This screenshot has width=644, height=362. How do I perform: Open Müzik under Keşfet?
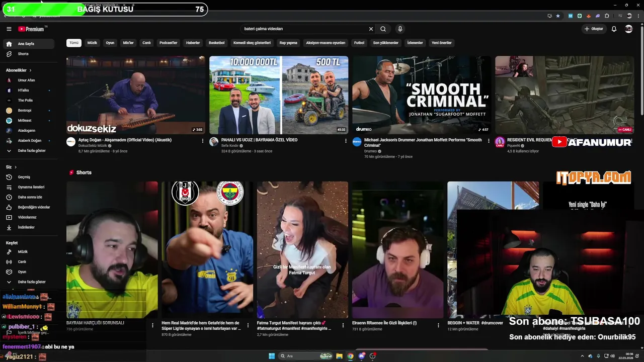(29, 251)
